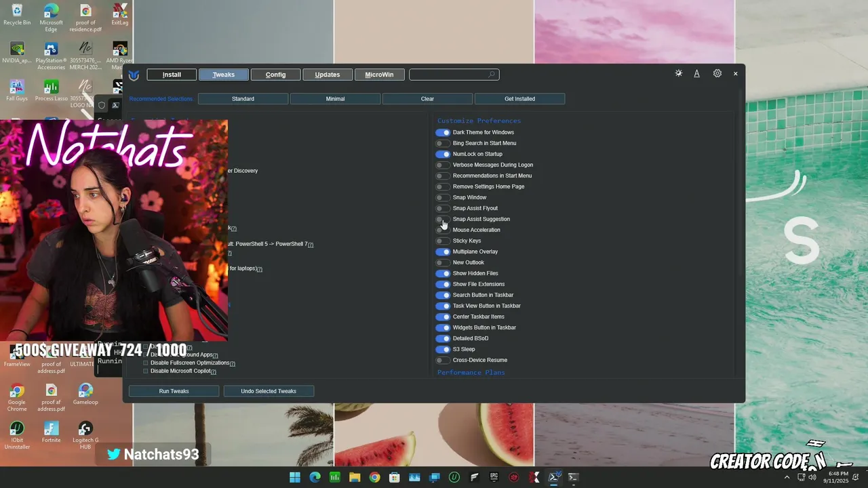Open Process Lasso desktop icon

(x=51, y=91)
